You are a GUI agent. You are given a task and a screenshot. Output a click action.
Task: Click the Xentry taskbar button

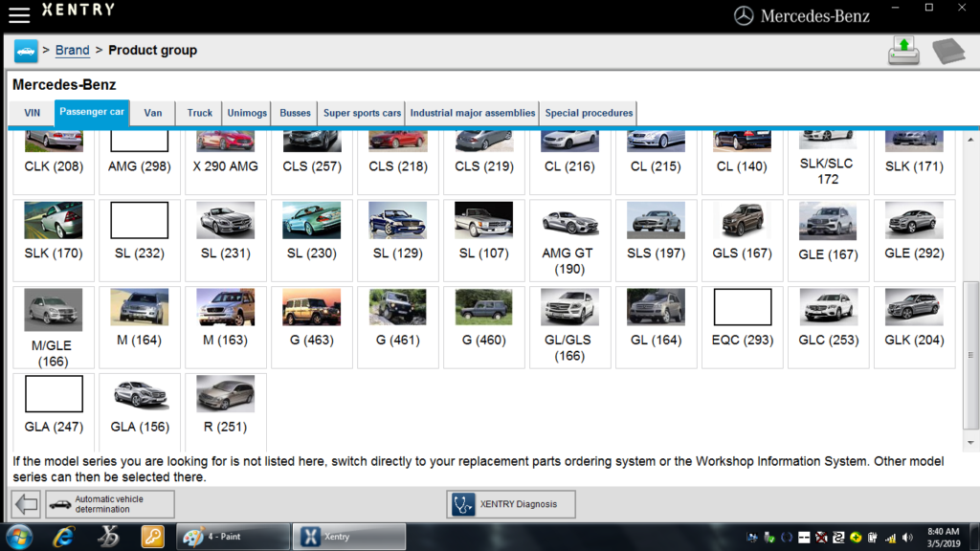coord(348,537)
